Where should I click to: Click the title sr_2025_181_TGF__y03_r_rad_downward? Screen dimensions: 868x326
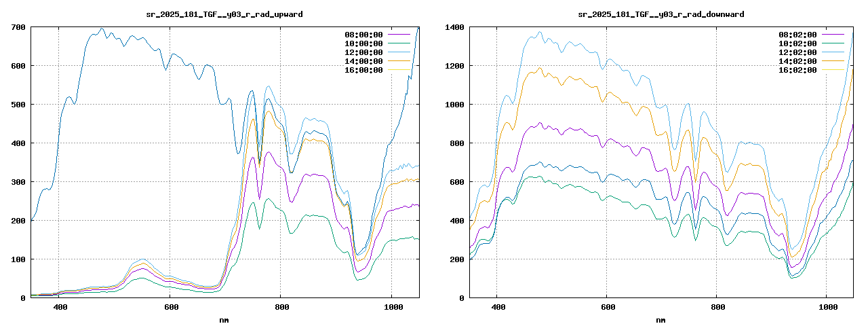660,14
